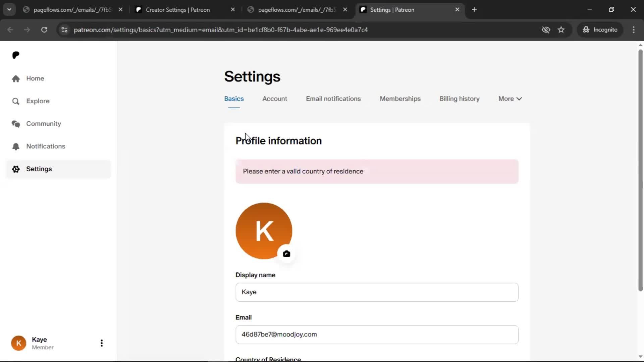Image resolution: width=644 pixels, height=362 pixels.
Task: Open the Billing history tab
Action: (460, 99)
